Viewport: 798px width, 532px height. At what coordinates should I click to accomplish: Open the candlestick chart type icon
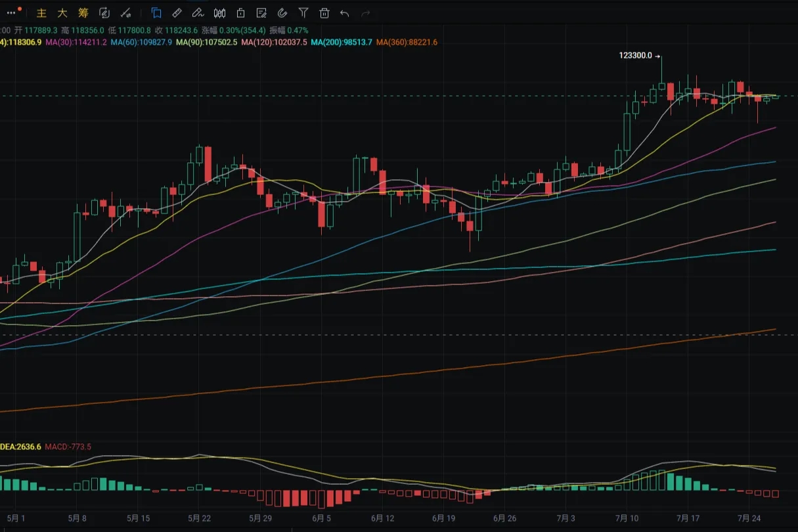coord(220,12)
